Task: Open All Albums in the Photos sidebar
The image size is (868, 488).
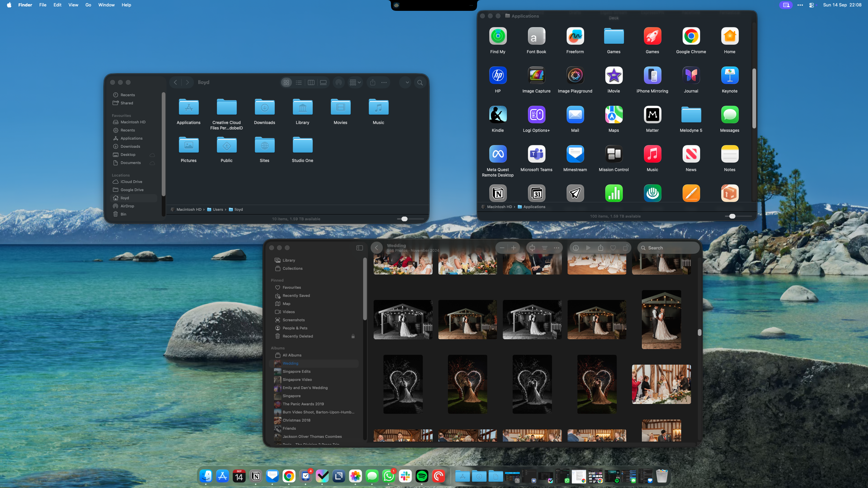Action: (292, 355)
